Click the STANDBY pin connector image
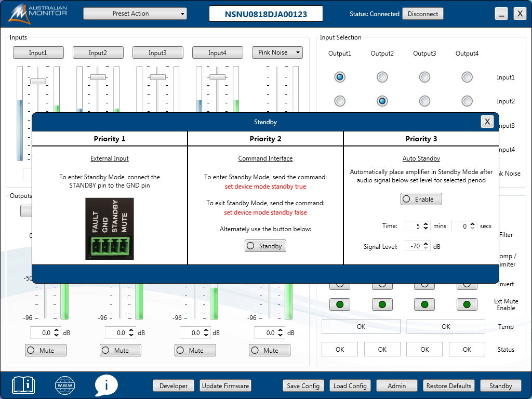Image resolution: width=532 pixels, height=399 pixels. coord(110,229)
